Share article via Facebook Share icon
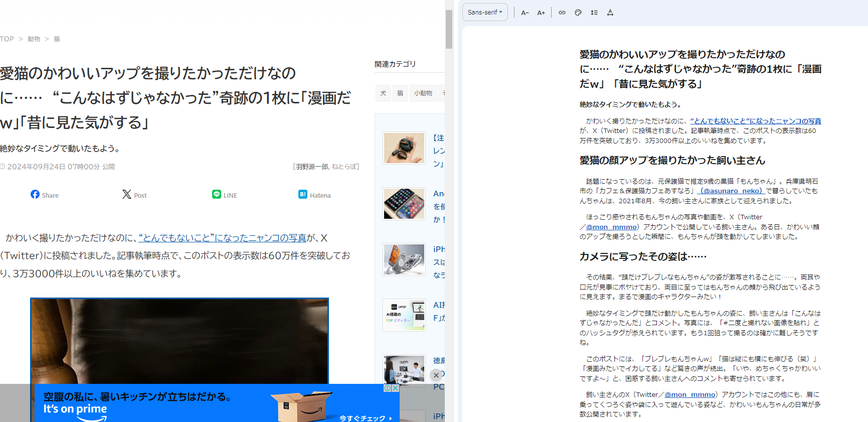868x422 pixels. point(45,195)
